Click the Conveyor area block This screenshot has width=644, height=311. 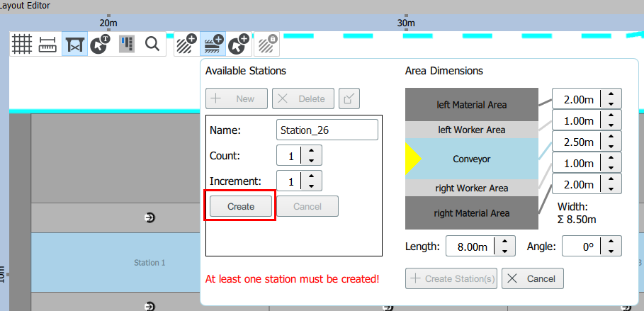[472, 159]
